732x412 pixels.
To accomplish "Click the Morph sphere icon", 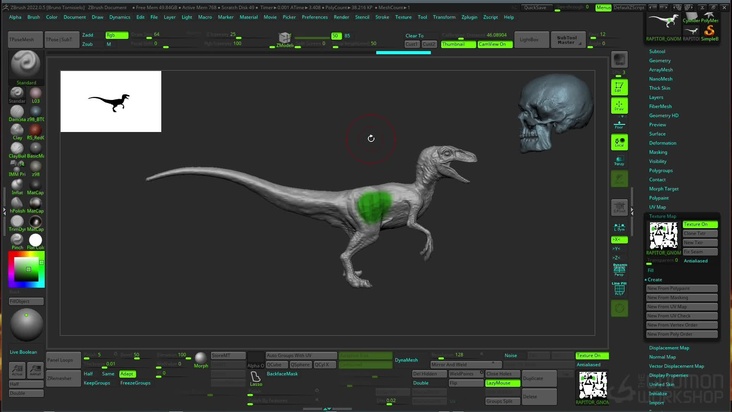I will [x=201, y=358].
